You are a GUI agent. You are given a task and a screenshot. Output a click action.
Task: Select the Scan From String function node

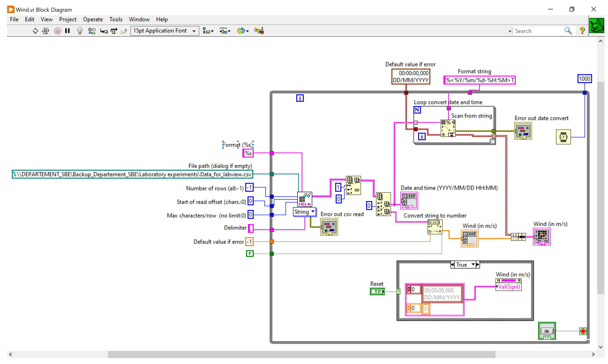[x=448, y=128]
